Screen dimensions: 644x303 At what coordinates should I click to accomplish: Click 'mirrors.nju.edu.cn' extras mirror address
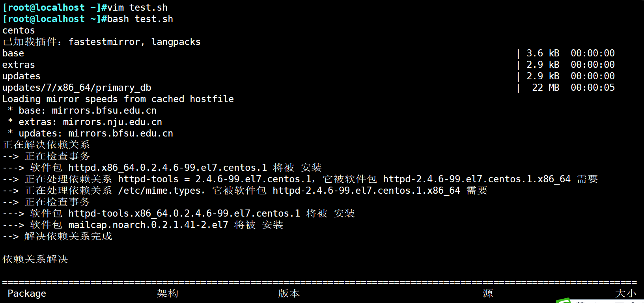tap(112, 122)
